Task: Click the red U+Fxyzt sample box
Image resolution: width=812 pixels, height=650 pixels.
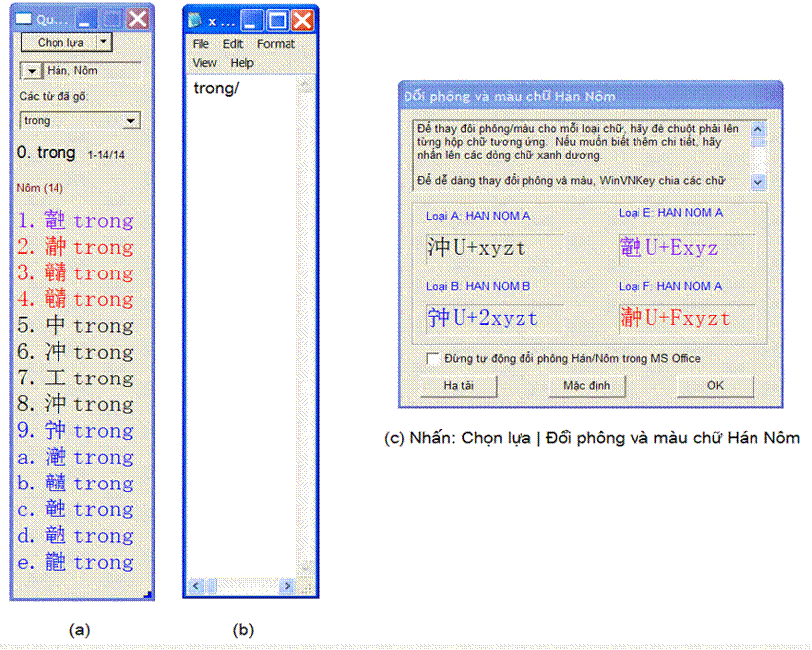Action: click(687, 318)
